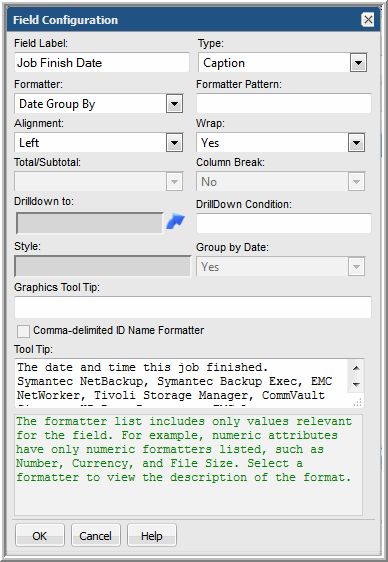Image resolution: width=388 pixels, height=562 pixels.
Task: Click the Group by Date dropdown arrow
Action: (356, 267)
